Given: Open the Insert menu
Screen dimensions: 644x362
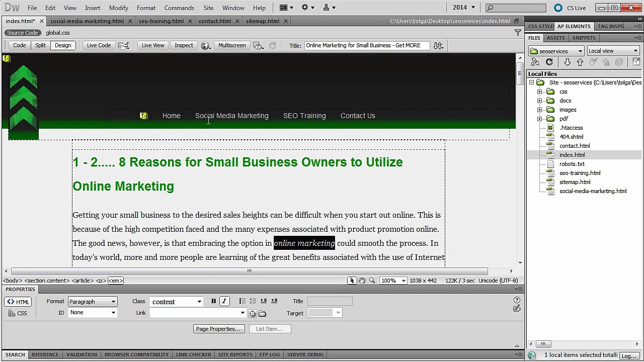Looking at the screenshot, I should (x=93, y=8).
